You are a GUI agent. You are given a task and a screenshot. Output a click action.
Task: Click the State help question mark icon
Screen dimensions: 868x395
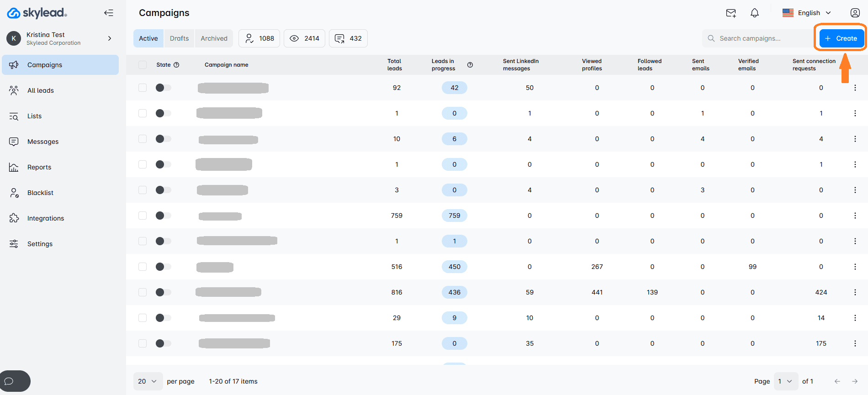(x=176, y=65)
